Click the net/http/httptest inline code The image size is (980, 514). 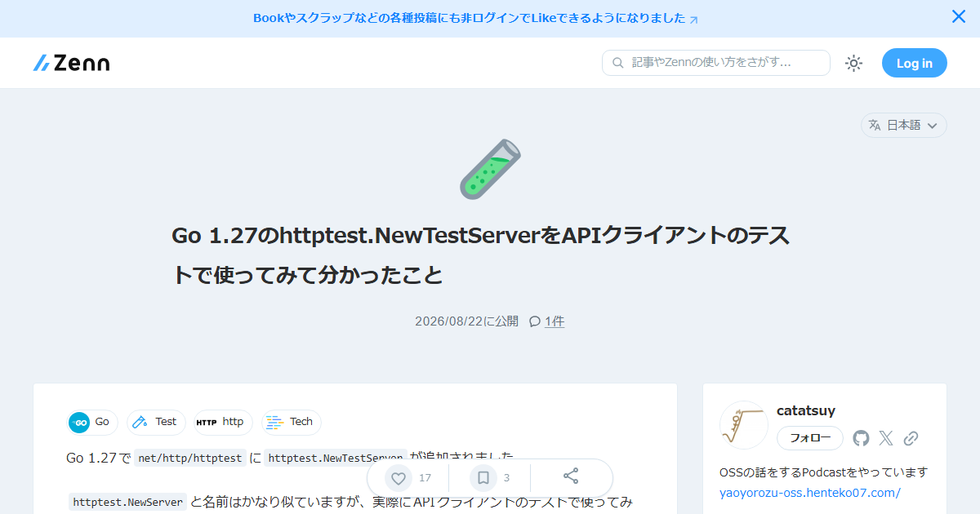point(190,458)
